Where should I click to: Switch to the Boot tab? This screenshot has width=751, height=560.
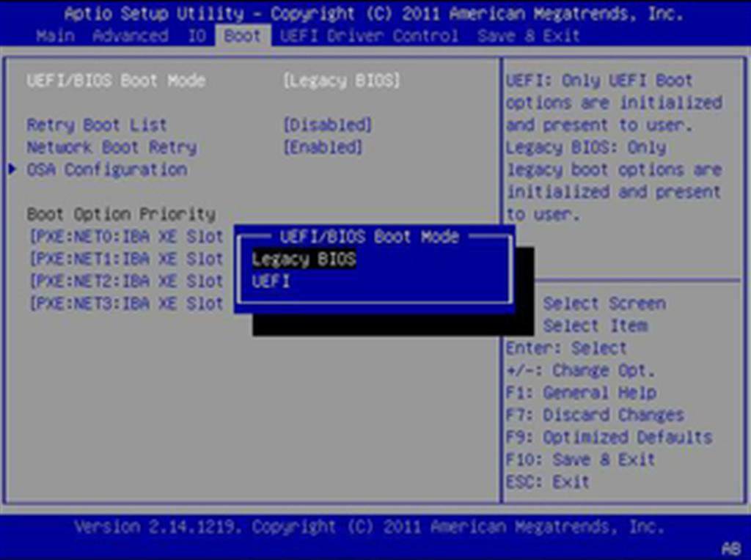tap(243, 35)
